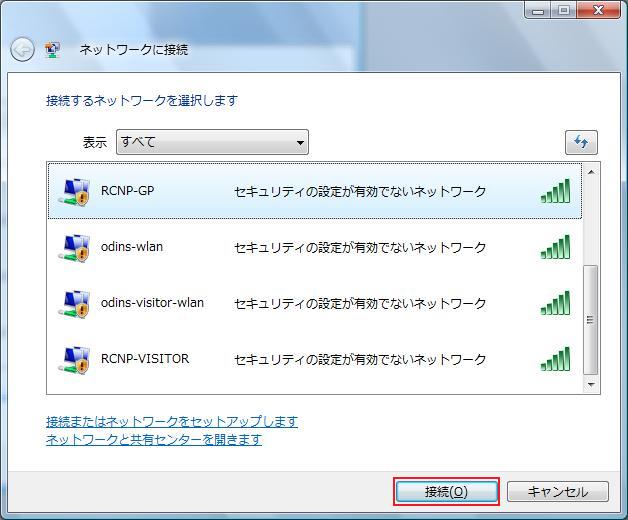Click the odins-wlan network icon
Viewport: 628px width, 520px height.
point(74,247)
